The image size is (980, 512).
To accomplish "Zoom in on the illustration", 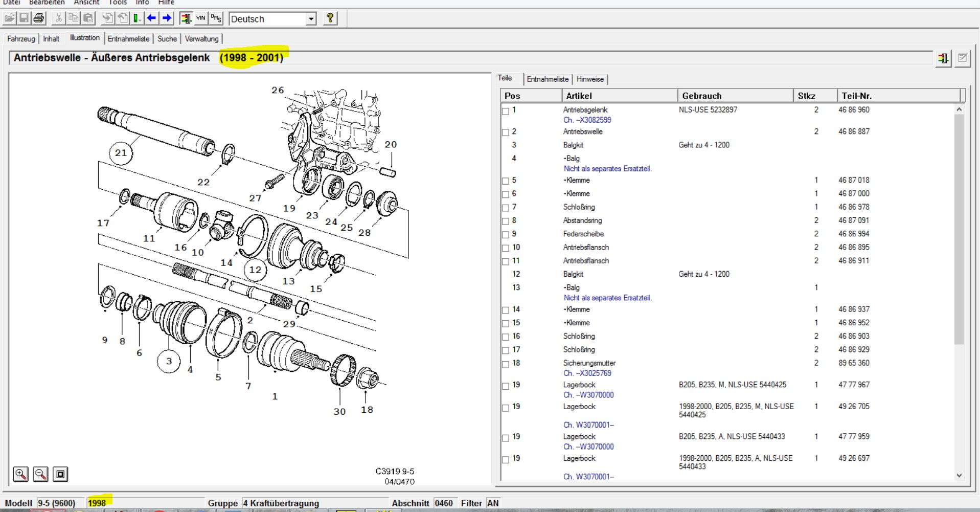I will click(20, 474).
